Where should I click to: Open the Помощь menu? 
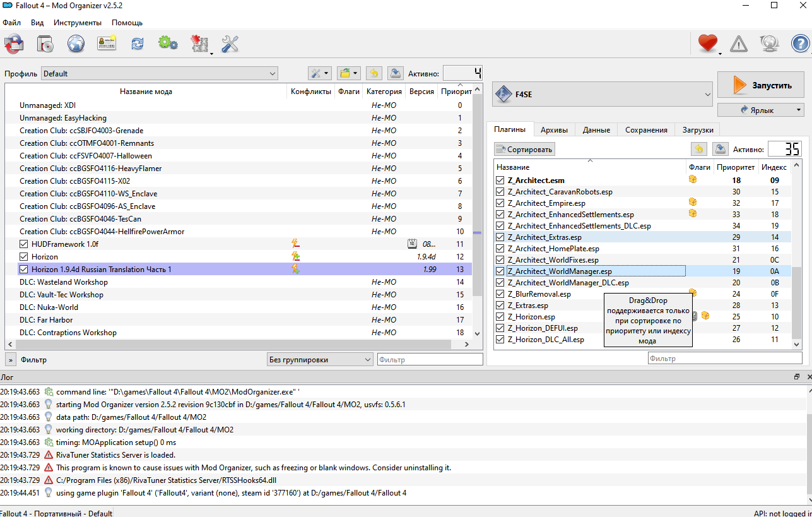click(127, 22)
